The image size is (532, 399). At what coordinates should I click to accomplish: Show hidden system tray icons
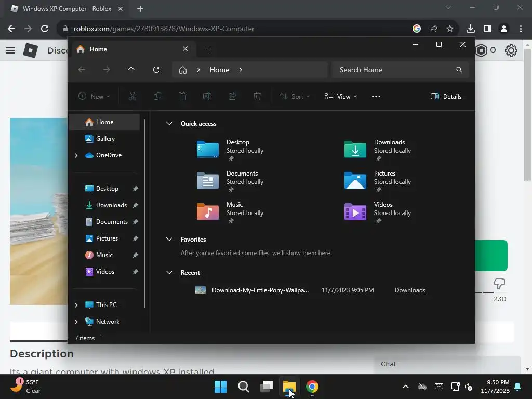coord(405,387)
